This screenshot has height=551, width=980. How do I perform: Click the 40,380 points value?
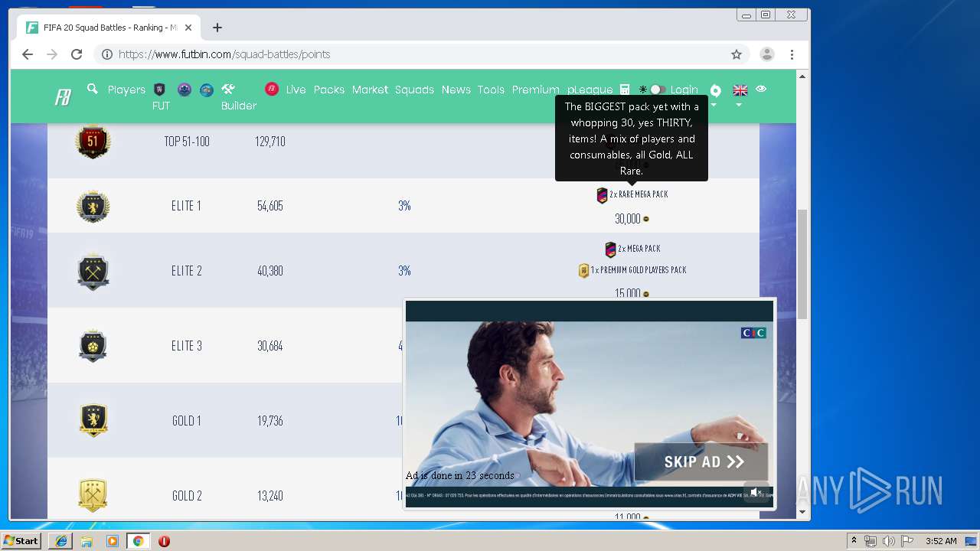270,271
